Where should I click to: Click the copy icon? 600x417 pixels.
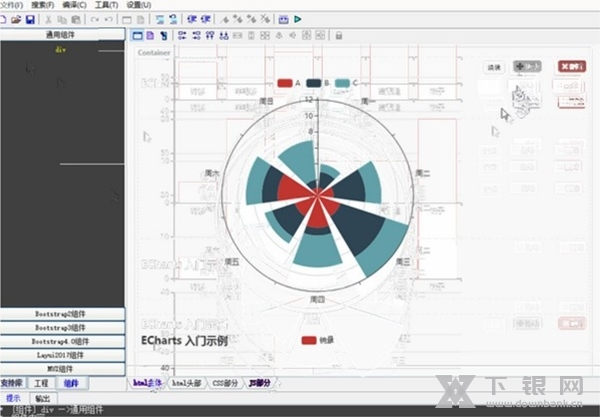click(x=62, y=19)
